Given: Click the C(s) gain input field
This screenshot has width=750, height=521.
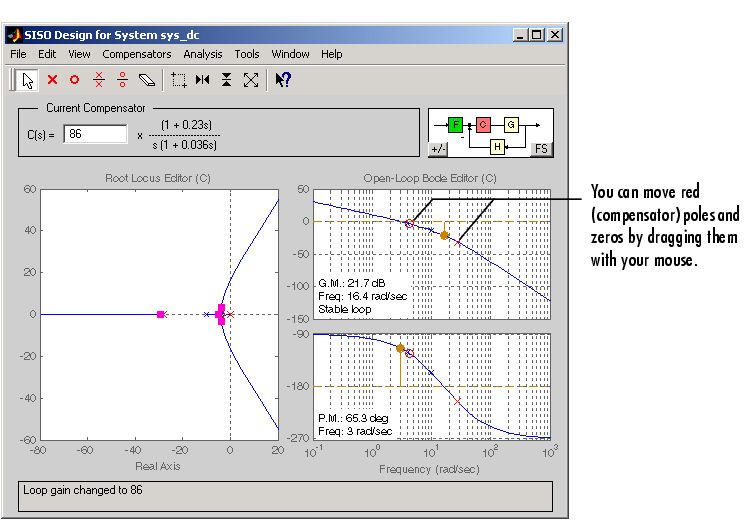Looking at the screenshot, I should pos(95,134).
